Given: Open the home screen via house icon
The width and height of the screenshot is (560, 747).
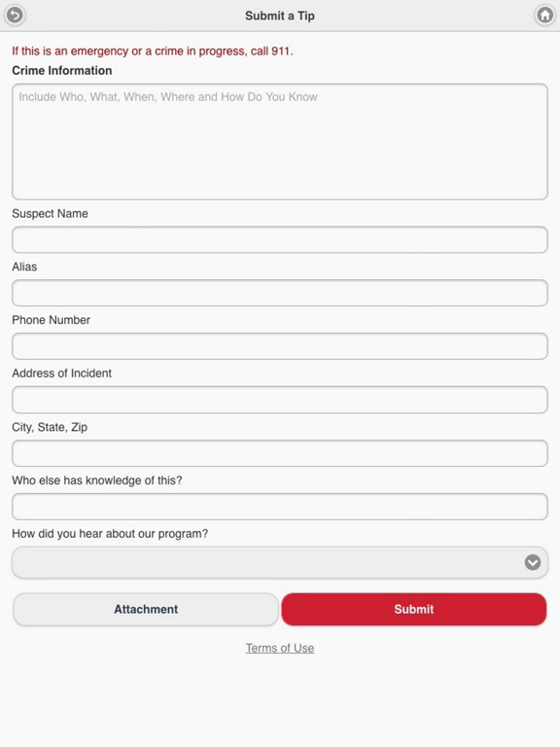Looking at the screenshot, I should click(x=544, y=16).
